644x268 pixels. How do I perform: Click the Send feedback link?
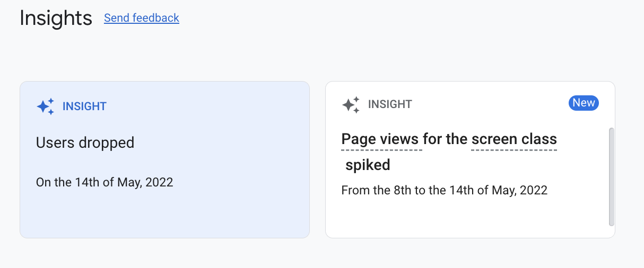[x=142, y=18]
